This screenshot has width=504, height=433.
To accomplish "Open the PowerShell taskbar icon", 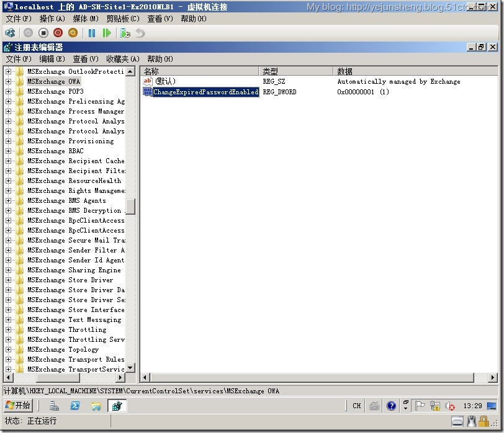I will (75, 406).
